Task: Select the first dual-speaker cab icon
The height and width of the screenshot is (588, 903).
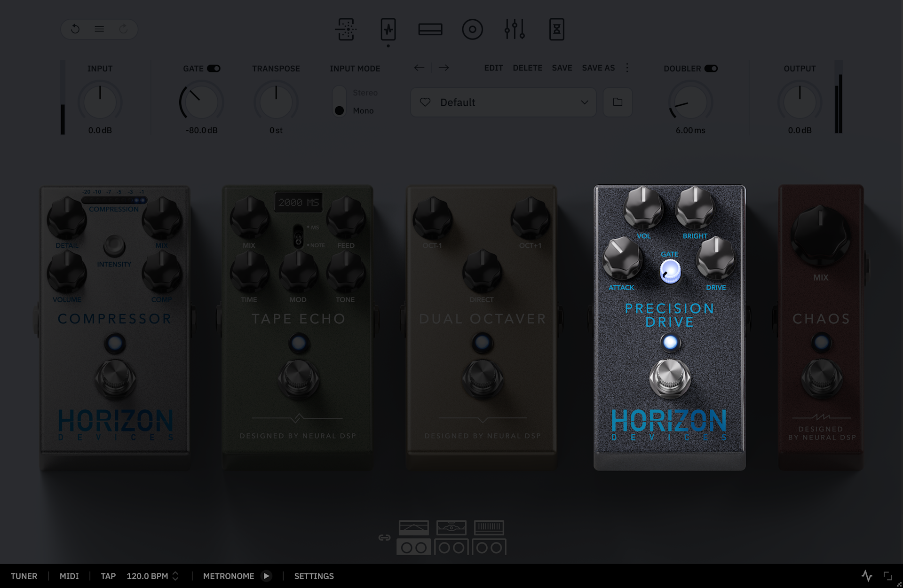Action: [414, 547]
